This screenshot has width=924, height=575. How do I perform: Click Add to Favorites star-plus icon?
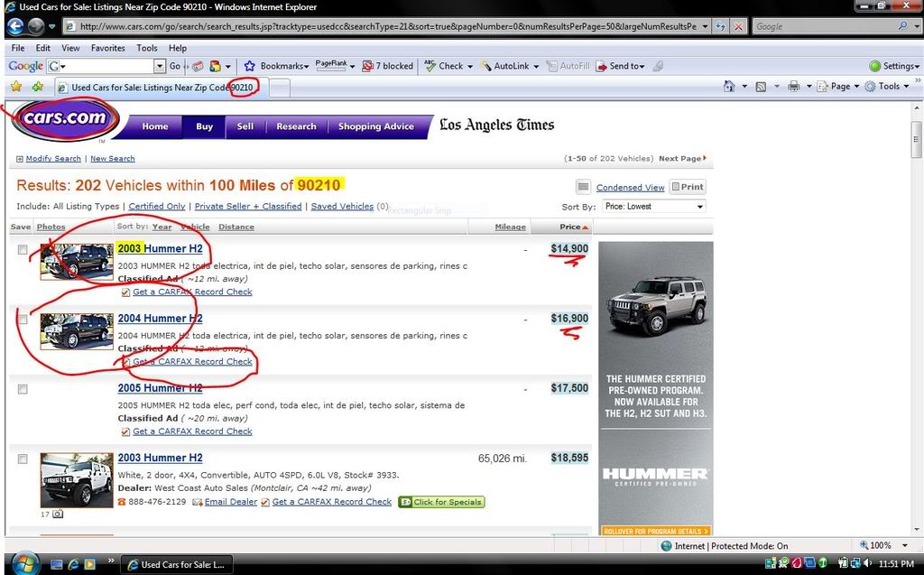(x=38, y=87)
